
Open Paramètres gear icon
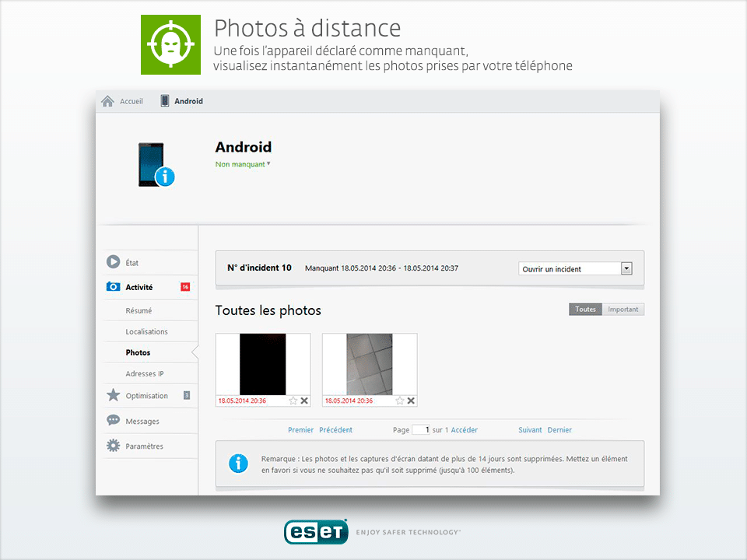pos(114,446)
